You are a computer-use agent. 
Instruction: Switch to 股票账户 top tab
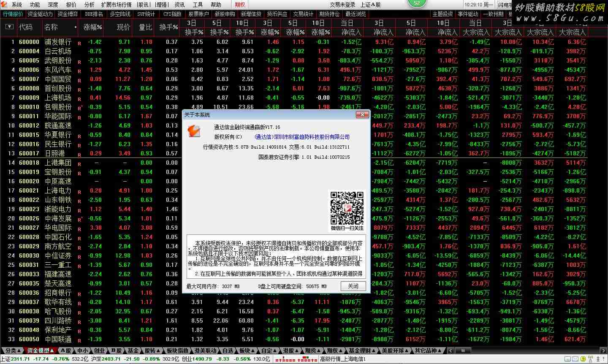coord(198,14)
